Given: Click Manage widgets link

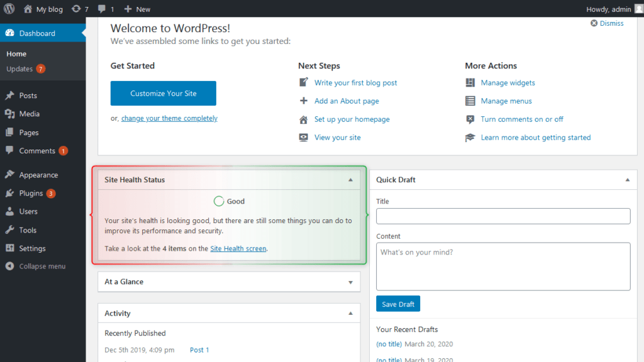Looking at the screenshot, I should tap(508, 82).
